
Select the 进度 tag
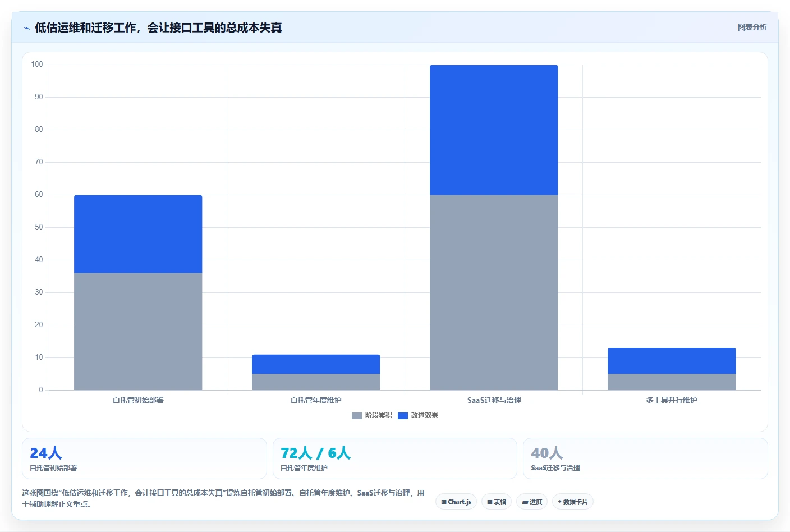[532, 502]
